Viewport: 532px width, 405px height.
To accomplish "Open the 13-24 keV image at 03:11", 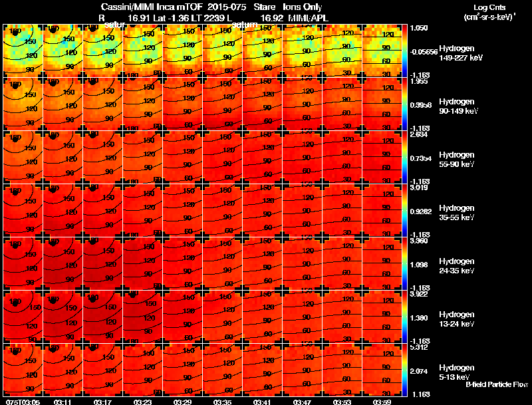I will pyautogui.click(x=63, y=317).
